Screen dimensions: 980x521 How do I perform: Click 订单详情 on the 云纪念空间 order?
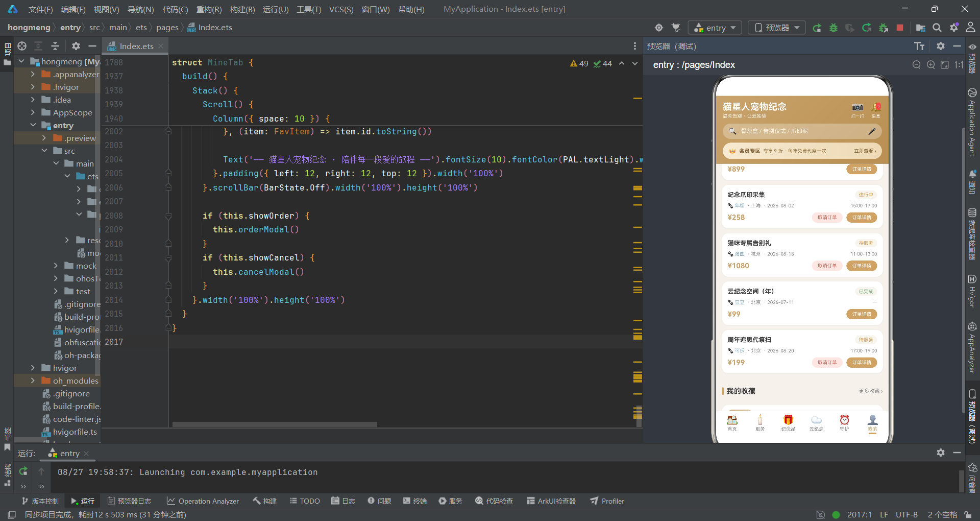click(862, 314)
